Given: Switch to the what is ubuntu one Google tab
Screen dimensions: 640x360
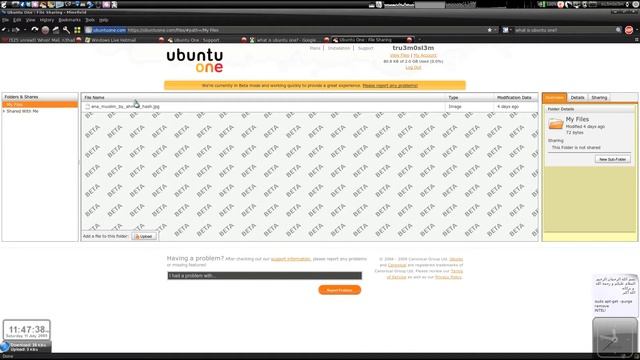Looking at the screenshot, I should point(289,40).
